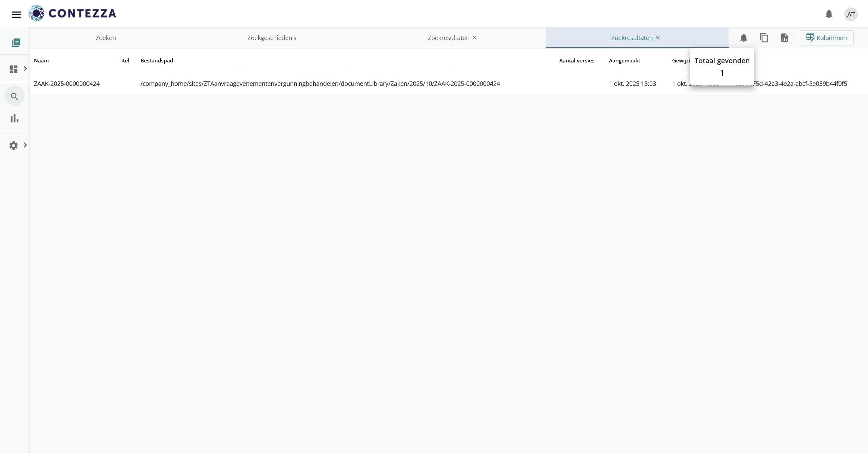Close the first Zoekresultaten tab
Screen dimensions: 868x453
point(475,38)
